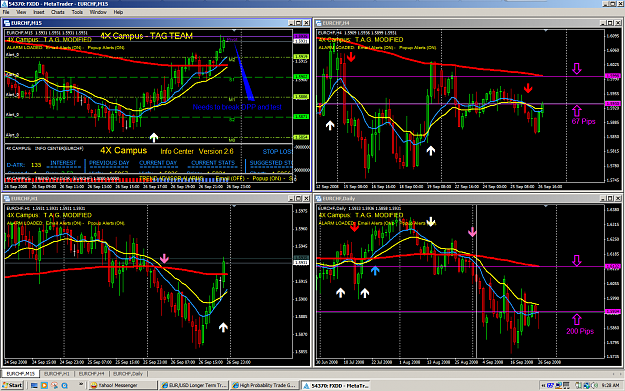Click the 'CURRENT STATS' column header
This screenshot has height=391, width=625.
(x=213, y=163)
